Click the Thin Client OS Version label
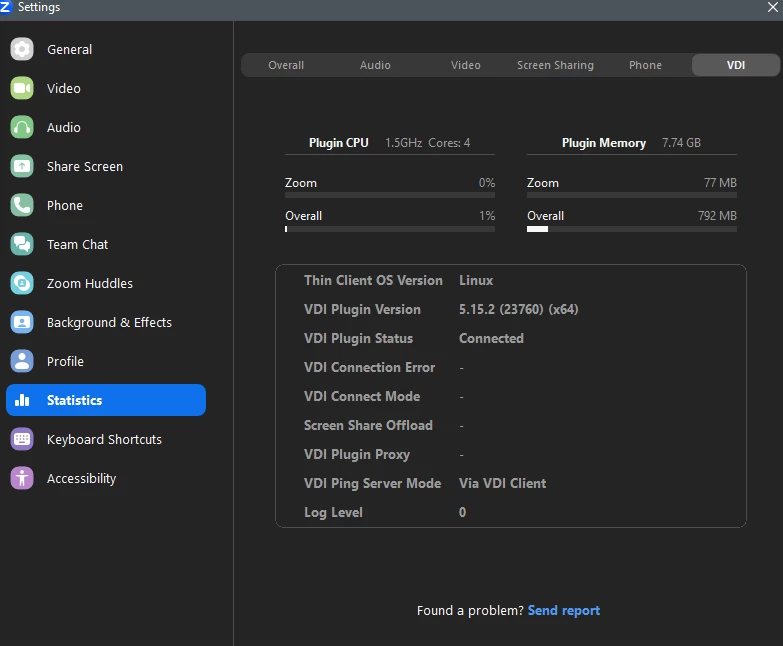Viewport: 783px width, 646px height. (374, 281)
